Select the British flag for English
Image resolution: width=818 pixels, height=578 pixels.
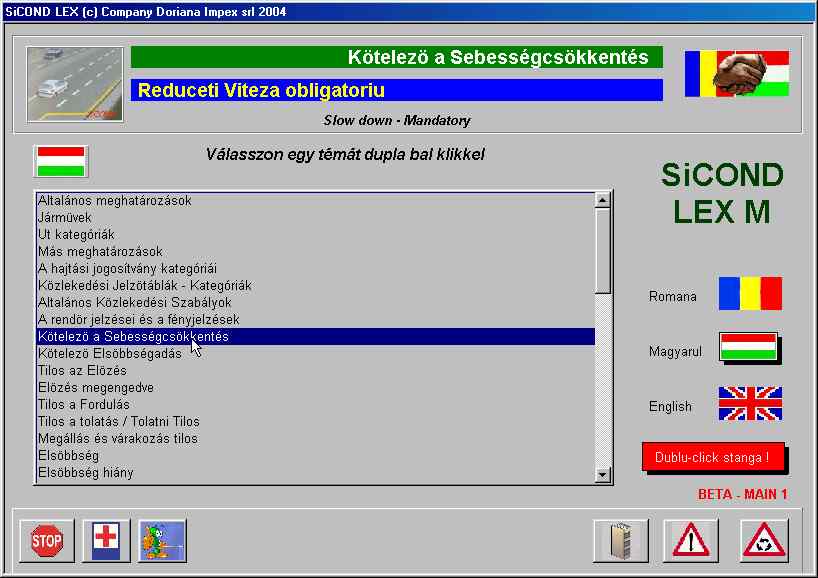pyautogui.click(x=750, y=403)
